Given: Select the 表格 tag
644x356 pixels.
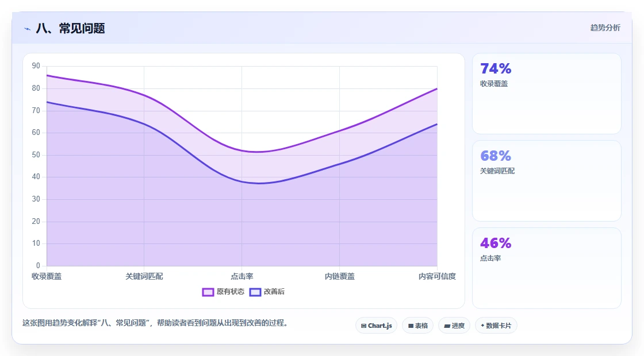Looking at the screenshot, I should click(x=417, y=326).
